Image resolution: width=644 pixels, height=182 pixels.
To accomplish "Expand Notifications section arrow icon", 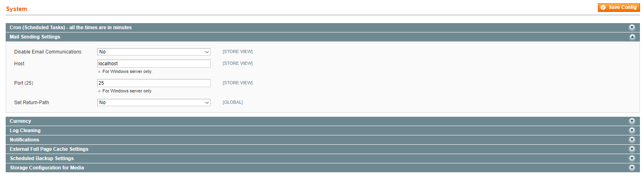I will [x=632, y=140].
